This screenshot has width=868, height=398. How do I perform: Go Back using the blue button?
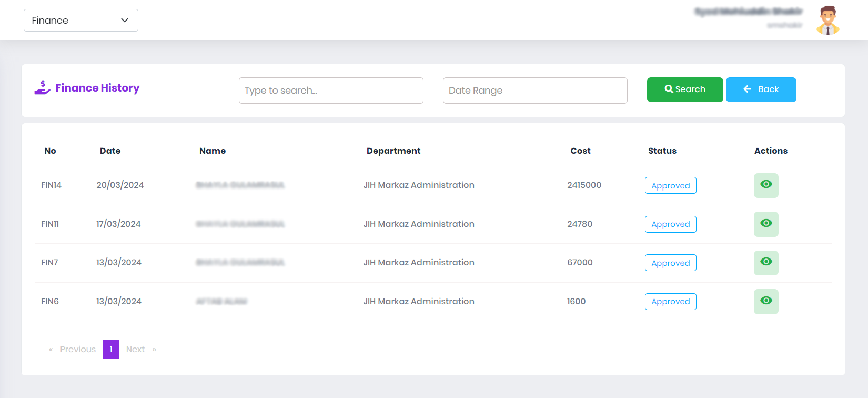pyautogui.click(x=761, y=89)
